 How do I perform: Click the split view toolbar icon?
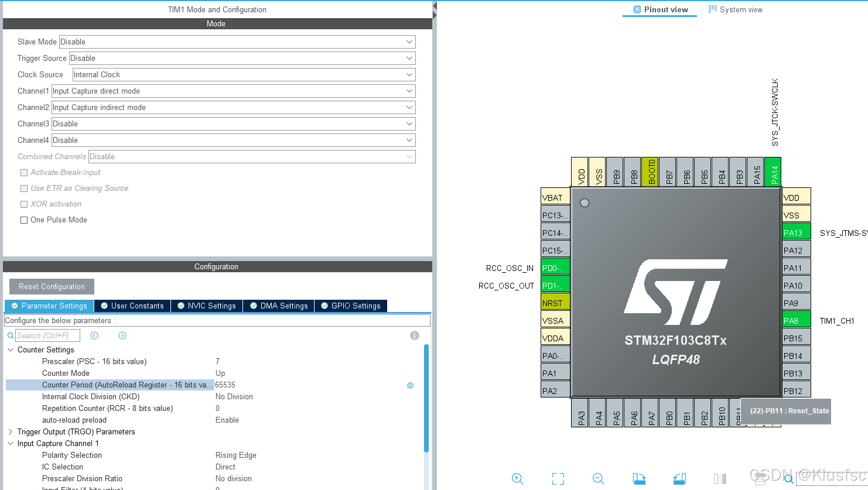720,478
